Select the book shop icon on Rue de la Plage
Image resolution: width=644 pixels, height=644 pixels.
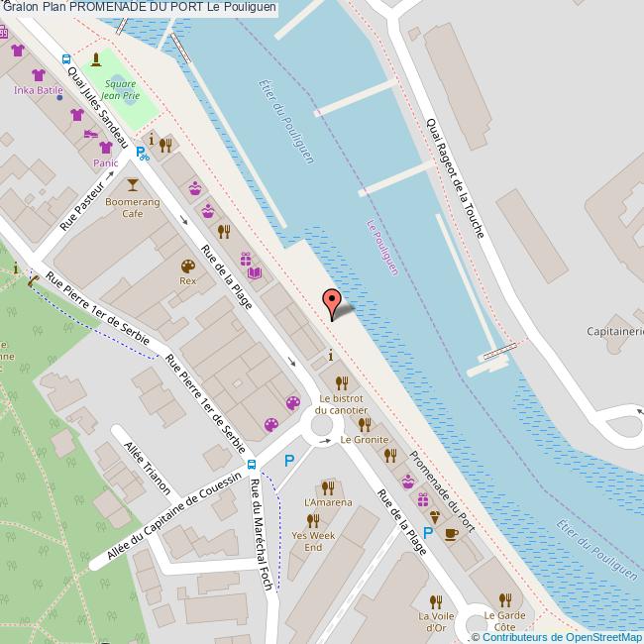point(255,273)
